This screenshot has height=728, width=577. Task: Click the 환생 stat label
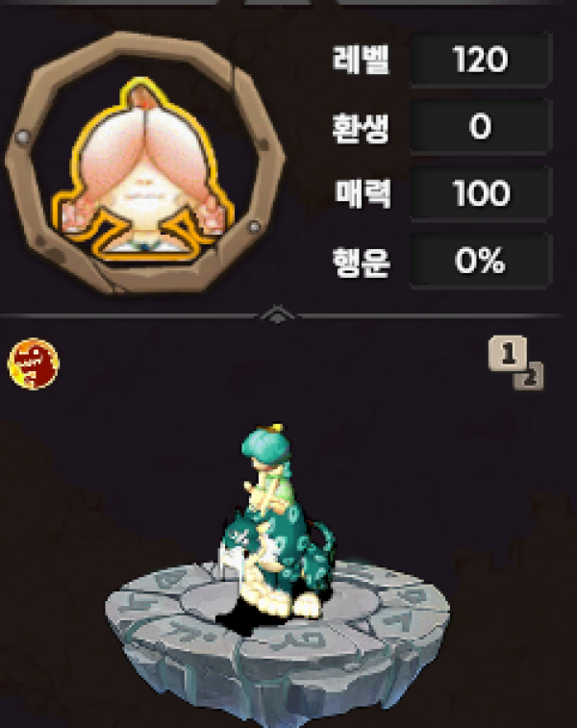pyautogui.click(x=361, y=127)
